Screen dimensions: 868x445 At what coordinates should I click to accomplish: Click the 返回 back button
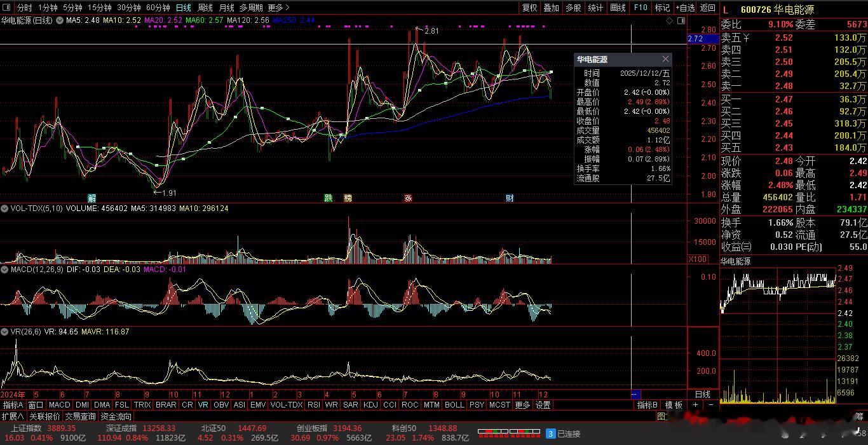[x=707, y=8]
